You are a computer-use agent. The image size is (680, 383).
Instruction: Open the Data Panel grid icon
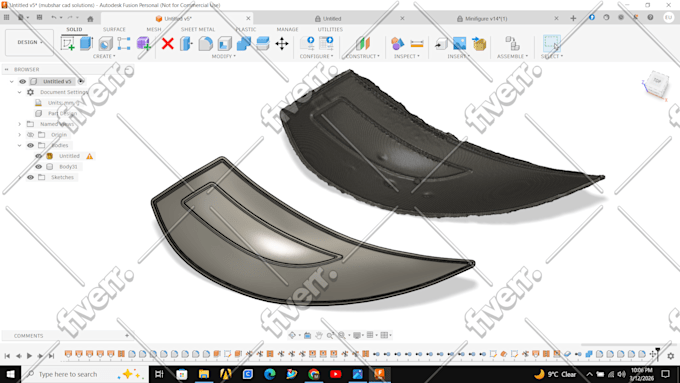coord(7,17)
